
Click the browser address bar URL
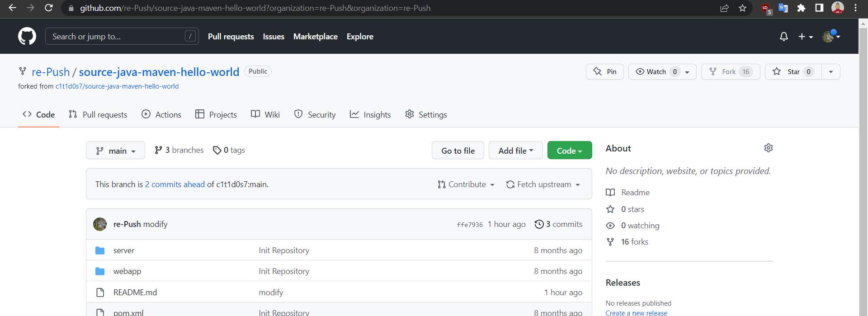[x=255, y=8]
